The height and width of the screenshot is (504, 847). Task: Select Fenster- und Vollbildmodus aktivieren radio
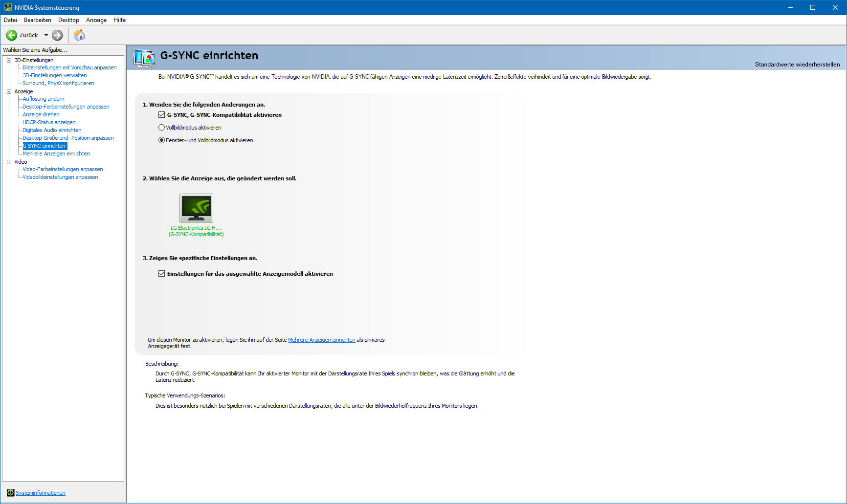pyautogui.click(x=161, y=140)
